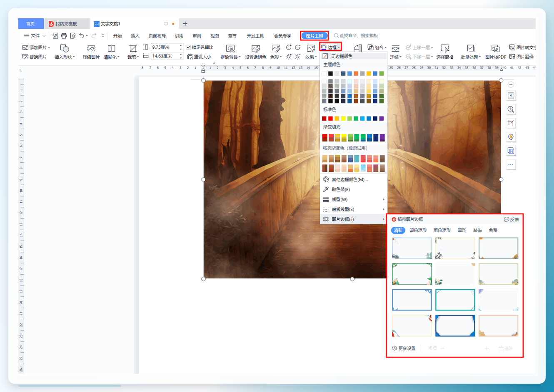Viewport: 554px width, 392px height.
Task: Open the 选择窗格 selection pane
Action: [x=444, y=52]
